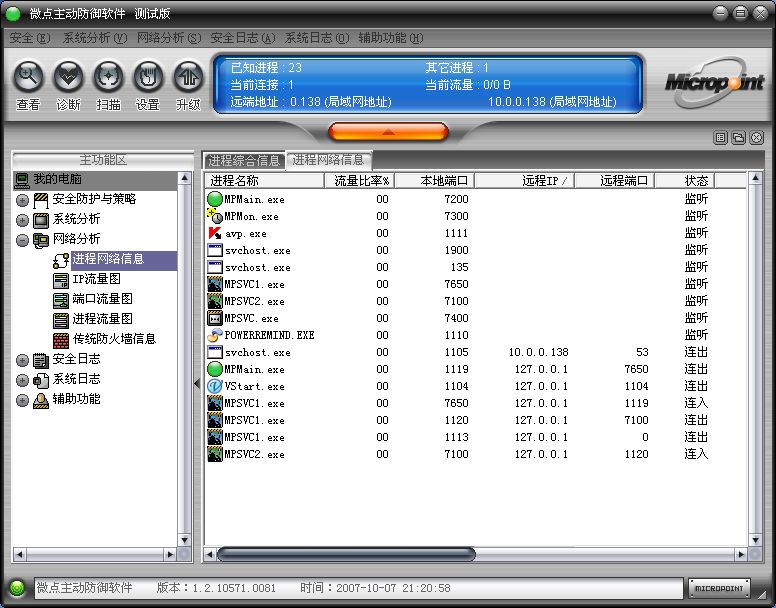Start a scan with the 扫描 icon
The image size is (776, 608).
coord(108,77)
